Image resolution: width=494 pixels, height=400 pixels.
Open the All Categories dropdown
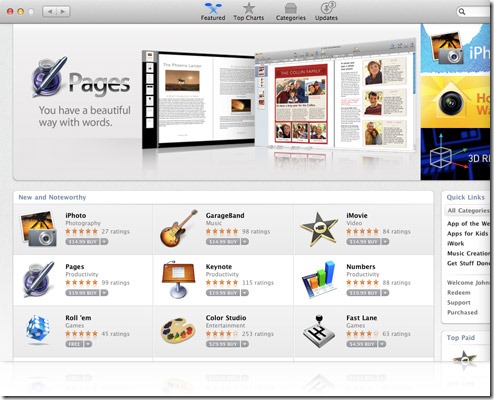pos(467,210)
